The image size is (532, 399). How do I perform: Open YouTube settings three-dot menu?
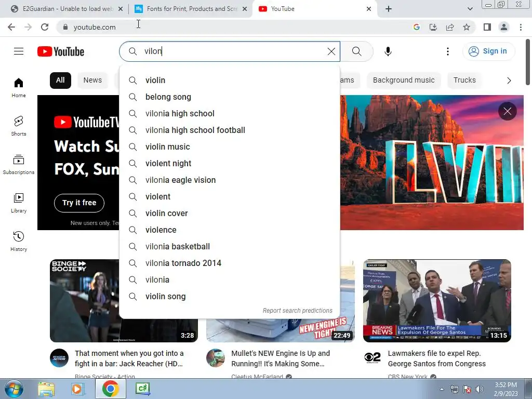447,51
